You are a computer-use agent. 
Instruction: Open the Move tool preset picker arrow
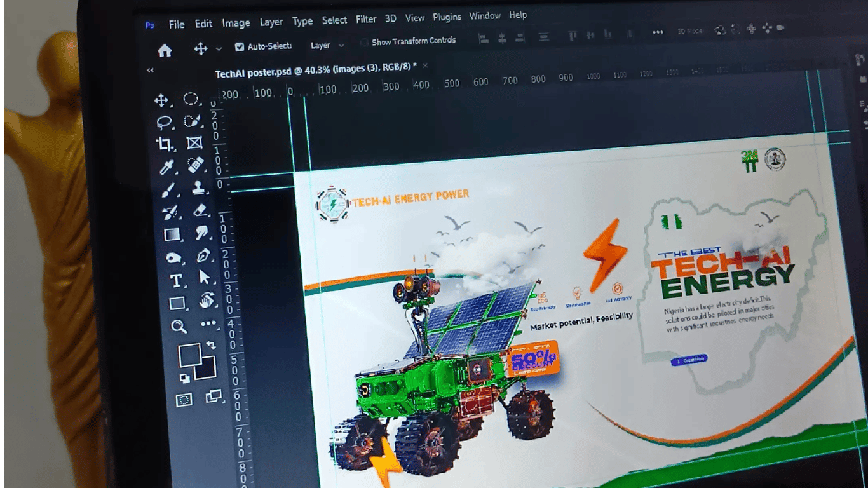pos(219,48)
